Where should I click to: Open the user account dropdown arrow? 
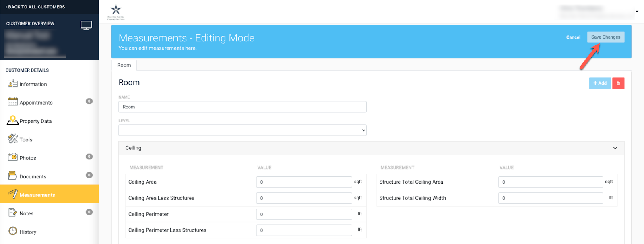coord(637,12)
